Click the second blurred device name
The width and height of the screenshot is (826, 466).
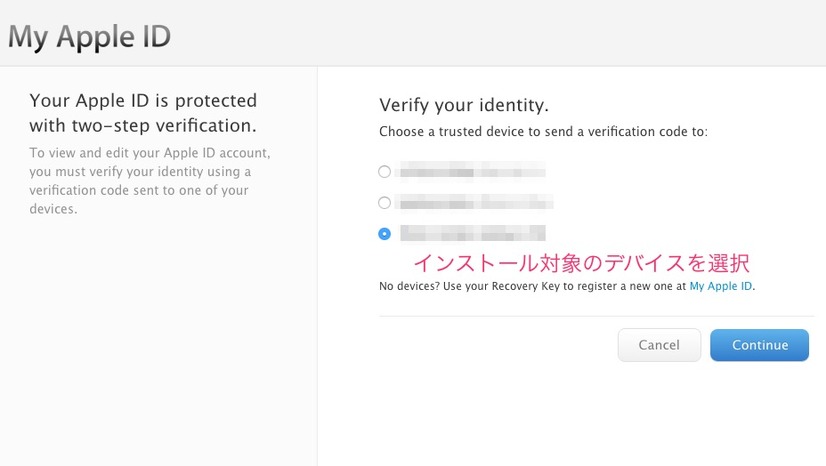click(476, 203)
